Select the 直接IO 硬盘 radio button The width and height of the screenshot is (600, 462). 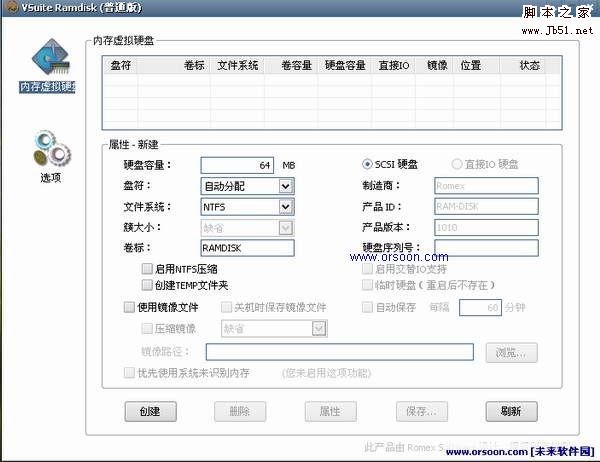[x=457, y=165]
